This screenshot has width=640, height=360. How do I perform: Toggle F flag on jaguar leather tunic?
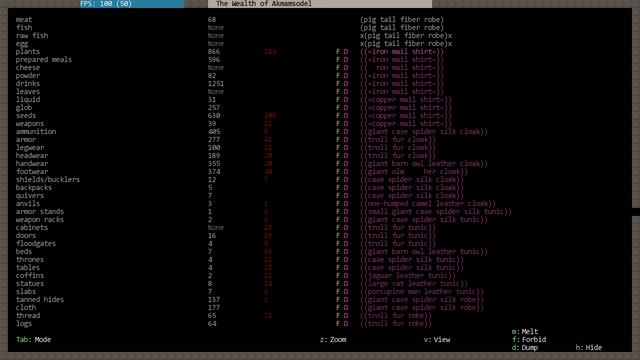pyautogui.click(x=338, y=276)
